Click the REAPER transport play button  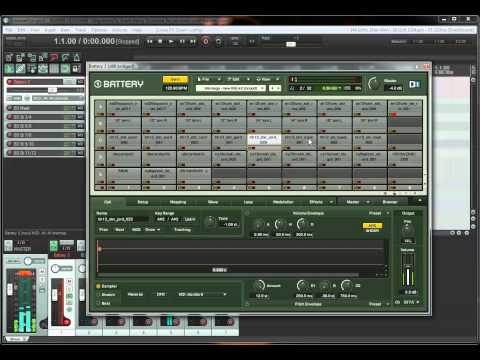(x=171, y=42)
